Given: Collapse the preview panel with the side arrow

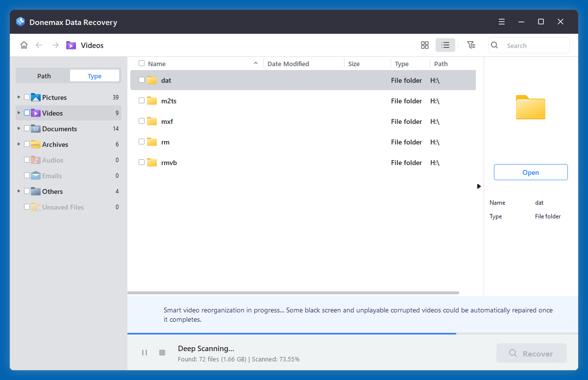Looking at the screenshot, I should 479,186.
